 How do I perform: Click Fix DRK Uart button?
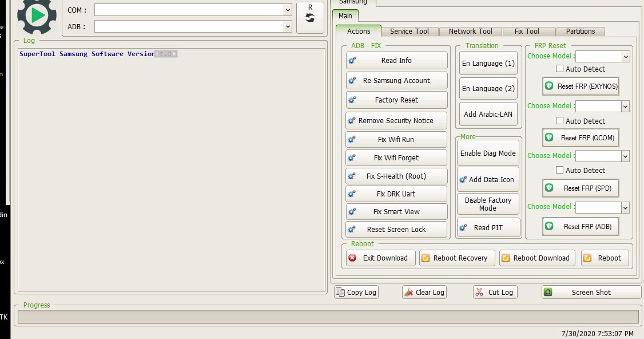click(x=396, y=194)
